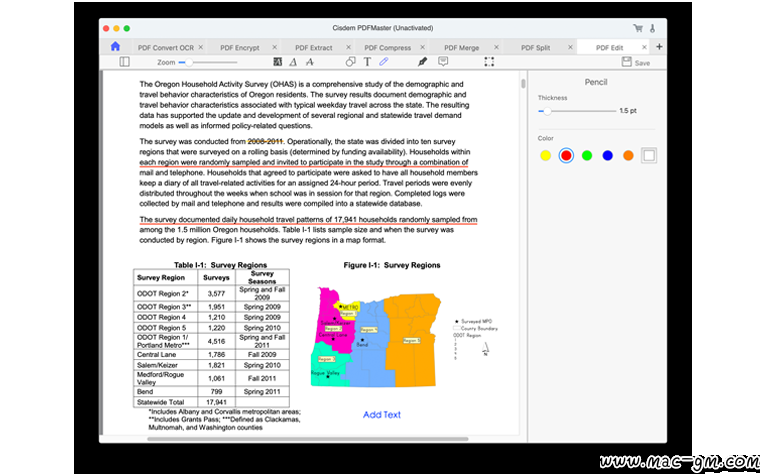
Task: Click the Salem/Keizer table cell
Action: [x=165, y=365]
